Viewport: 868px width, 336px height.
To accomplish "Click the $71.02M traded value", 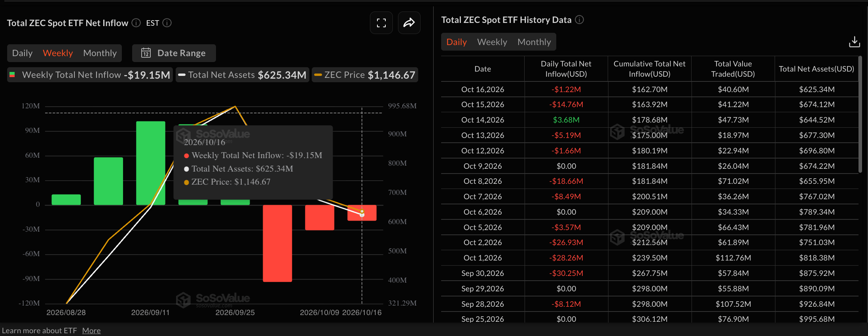I will [x=733, y=181].
